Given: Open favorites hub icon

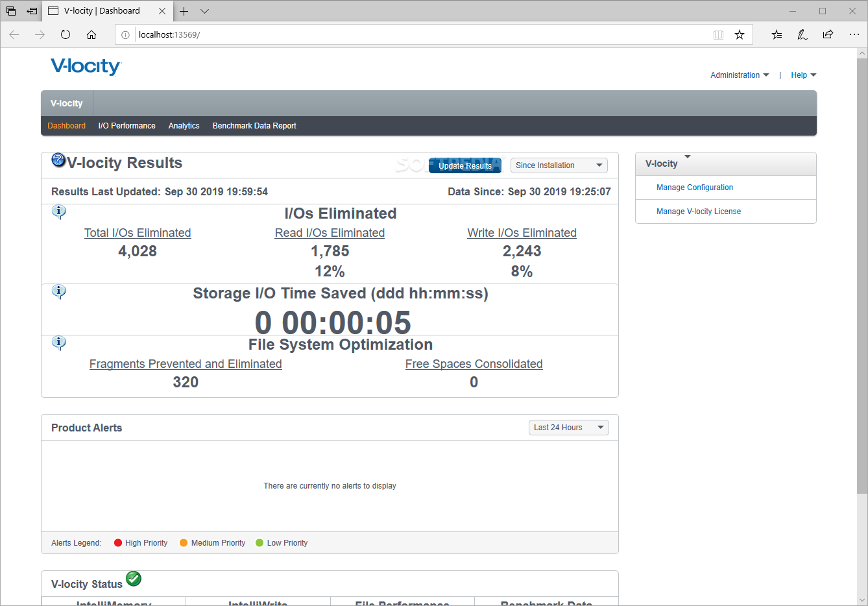Looking at the screenshot, I should point(777,34).
